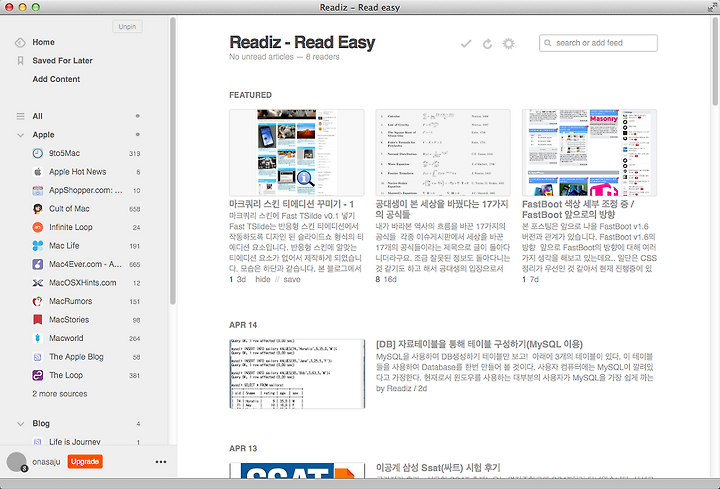Open the Mac Life feed icon
720x489 pixels.
coord(38,246)
